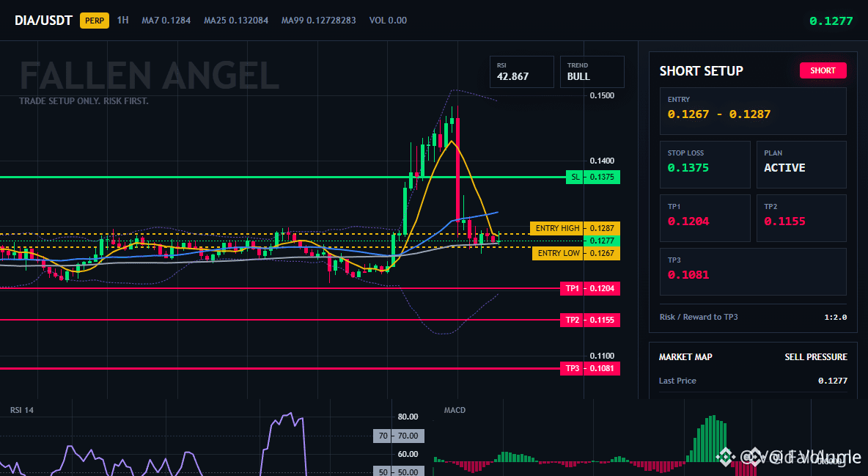The height and width of the screenshot is (476, 868).
Task: Click the TP2 0.1155 chart line tag
Action: [589, 321]
